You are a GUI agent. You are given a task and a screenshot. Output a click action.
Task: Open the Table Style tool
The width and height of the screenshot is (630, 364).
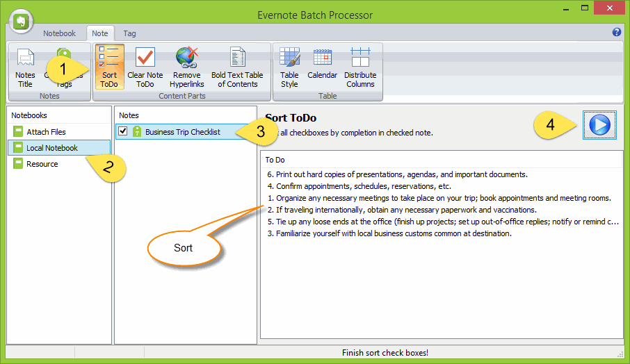(x=289, y=67)
